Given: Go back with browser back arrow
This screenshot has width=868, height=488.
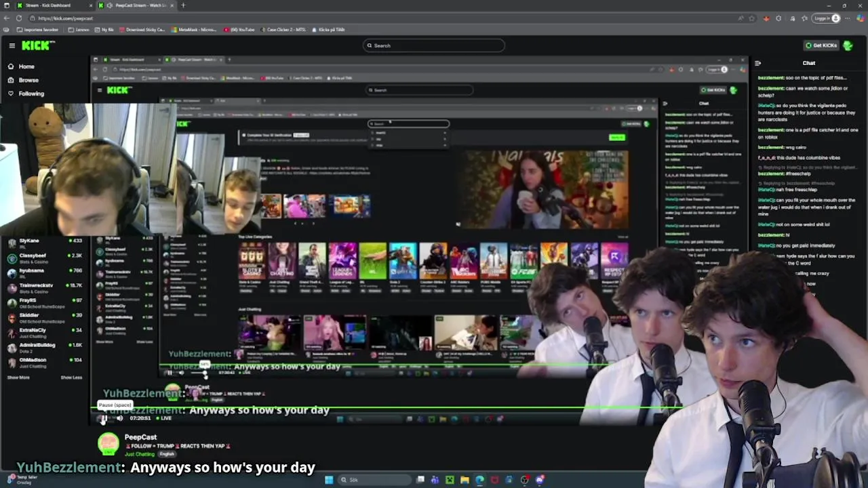Looking at the screenshot, I should 7,18.
